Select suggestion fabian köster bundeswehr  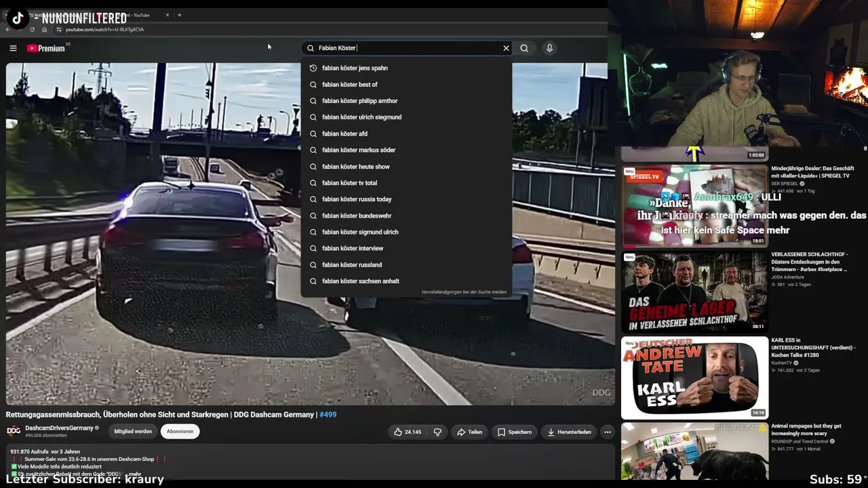[407, 216]
